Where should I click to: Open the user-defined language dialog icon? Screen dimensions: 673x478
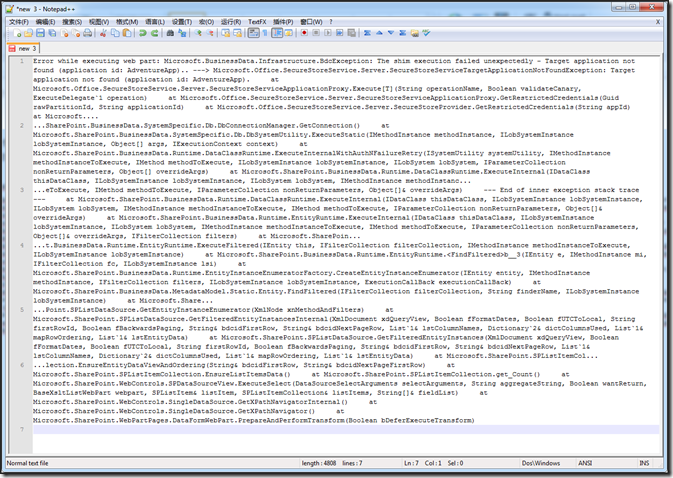[288, 33]
